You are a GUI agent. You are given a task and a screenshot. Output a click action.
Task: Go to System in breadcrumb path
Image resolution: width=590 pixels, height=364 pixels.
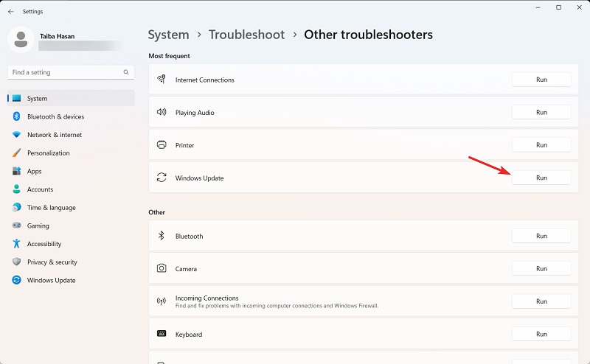coord(168,35)
